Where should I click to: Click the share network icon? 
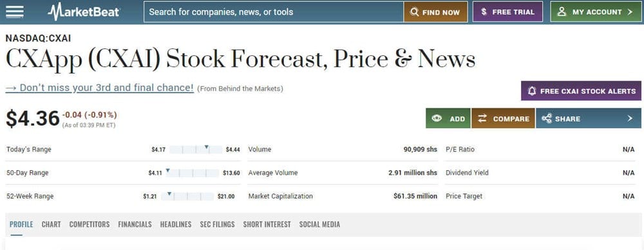pos(546,119)
